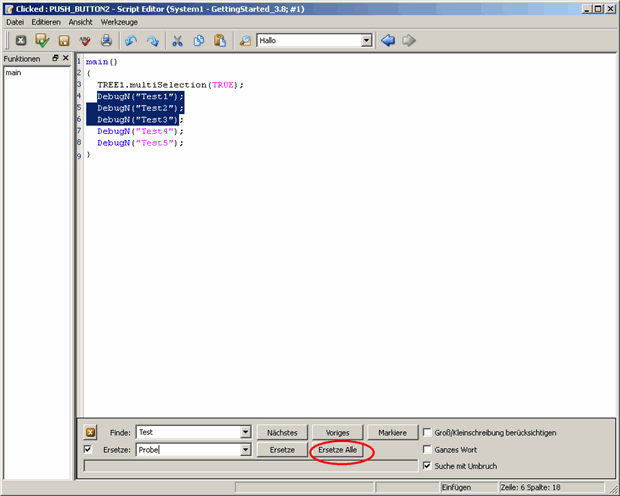Click the main() line in the editor
620x496 pixels.
point(102,62)
